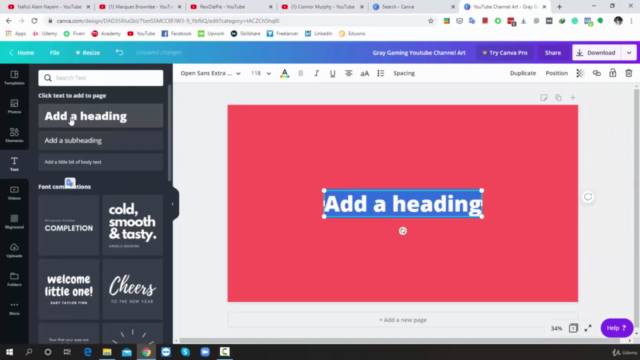Open the font size dropdown
Viewport: 640px width, 360px height.
click(x=261, y=73)
